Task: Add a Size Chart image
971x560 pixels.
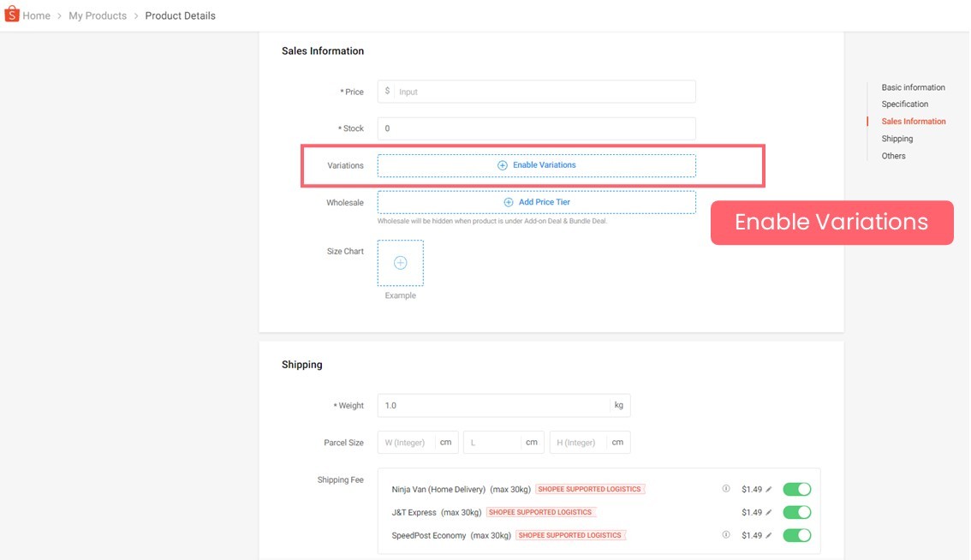Action: point(401,263)
